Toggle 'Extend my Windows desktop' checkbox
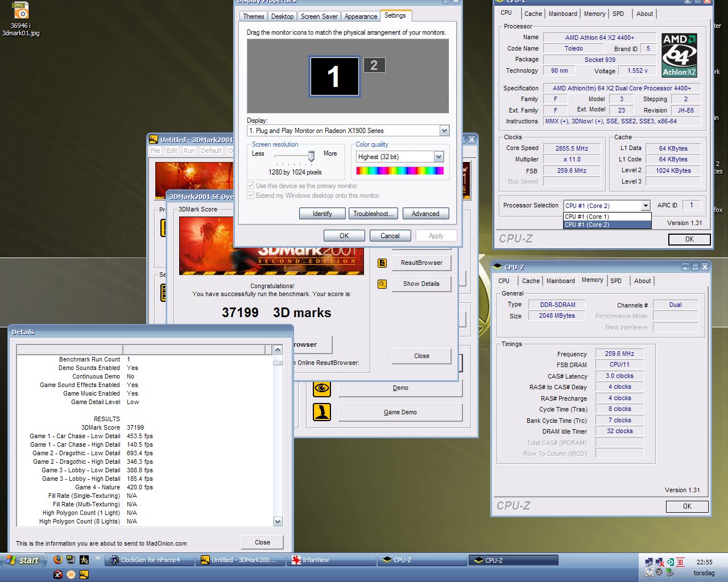Screen dimensions: 728x582 pos(251,196)
